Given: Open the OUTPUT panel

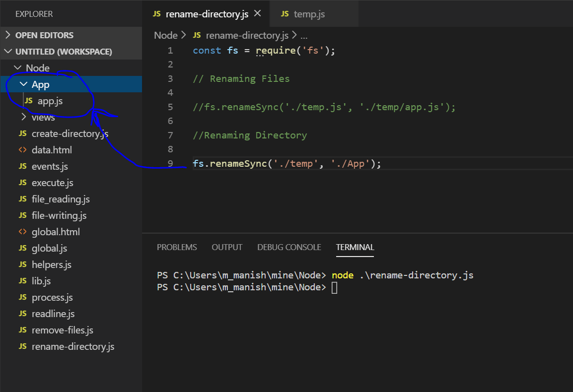Looking at the screenshot, I should click(227, 247).
